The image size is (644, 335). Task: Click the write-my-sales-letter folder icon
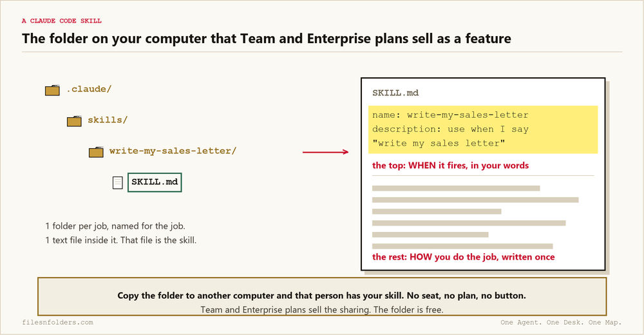pos(96,152)
